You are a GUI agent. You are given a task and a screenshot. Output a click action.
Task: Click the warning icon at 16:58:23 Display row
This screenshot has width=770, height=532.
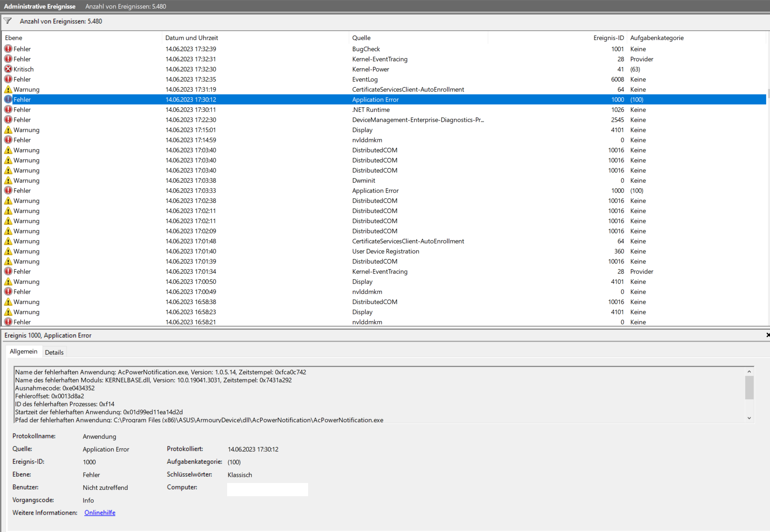[x=8, y=312]
